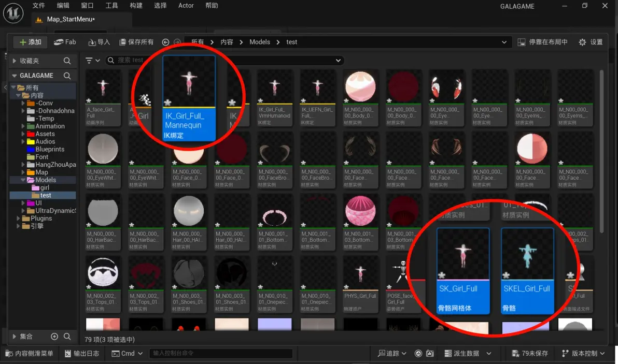This screenshot has height=364, width=618.
Task: Select the A_face_Girl_Full asset
Action: [x=103, y=97]
